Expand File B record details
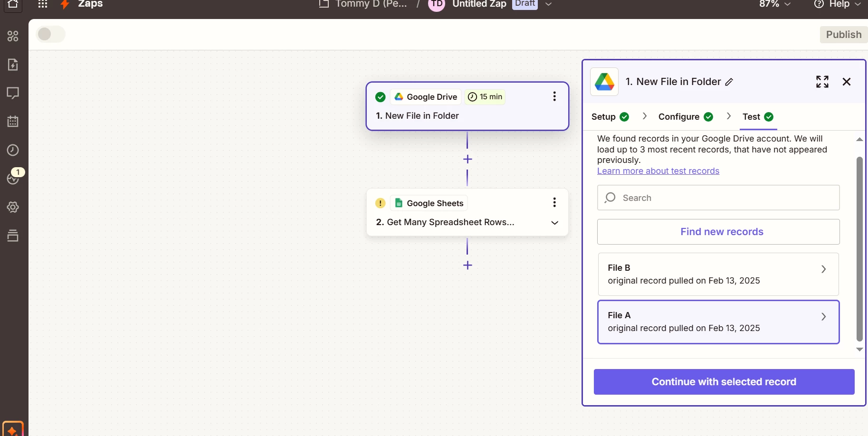 coord(824,269)
